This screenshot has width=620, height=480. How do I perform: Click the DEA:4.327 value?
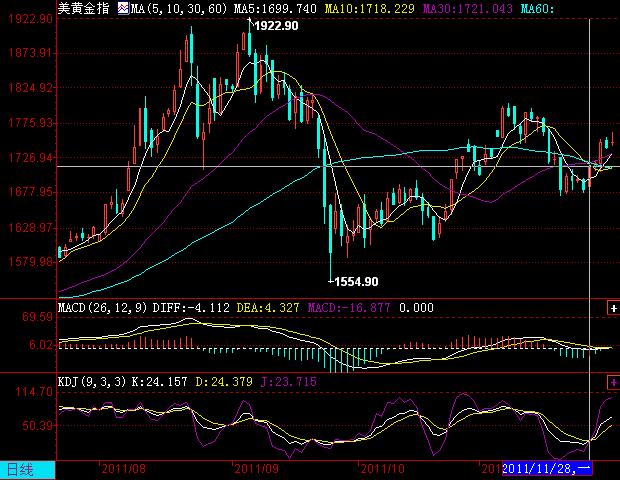[268, 308]
